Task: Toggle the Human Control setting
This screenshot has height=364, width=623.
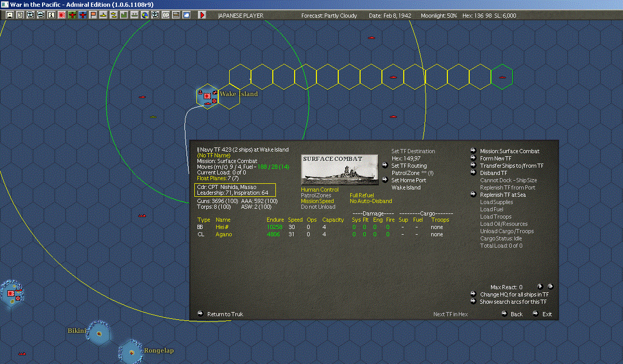Action: point(320,190)
